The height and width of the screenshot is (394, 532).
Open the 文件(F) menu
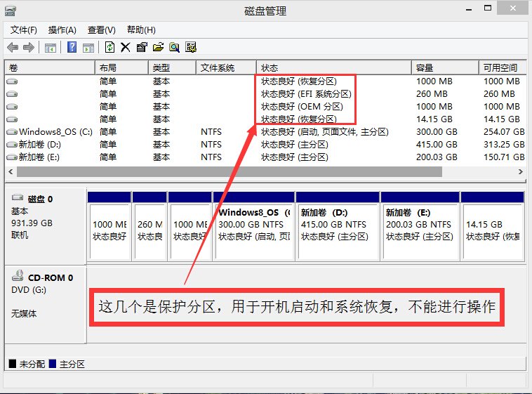tap(23, 30)
